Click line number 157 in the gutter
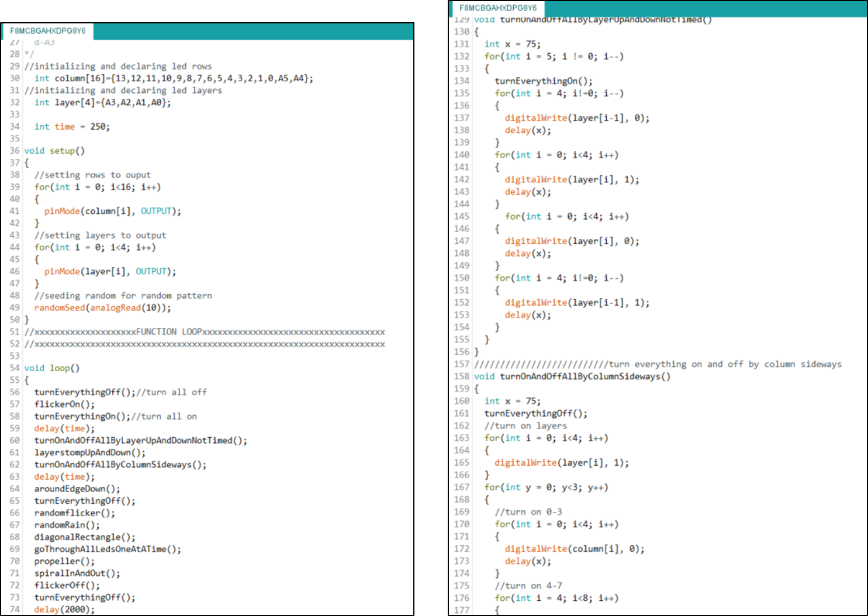This screenshot has width=868, height=616. pos(462,364)
